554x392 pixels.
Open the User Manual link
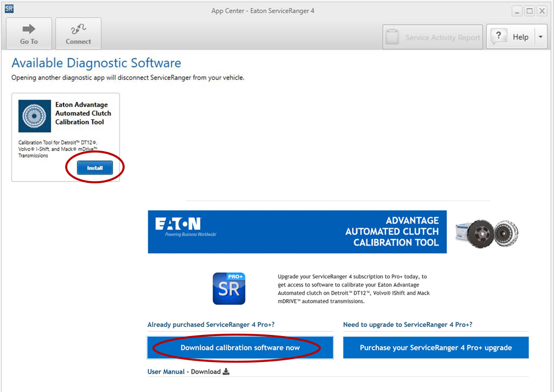coord(166,372)
